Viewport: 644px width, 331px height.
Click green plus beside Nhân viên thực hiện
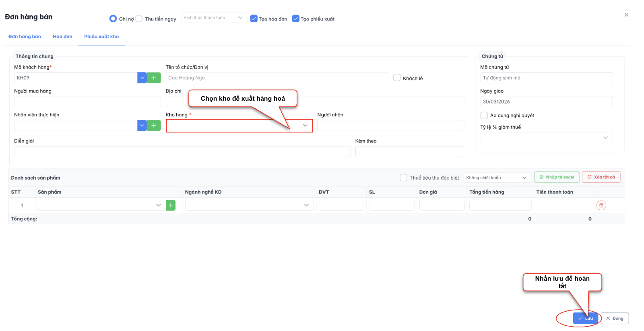tap(153, 126)
